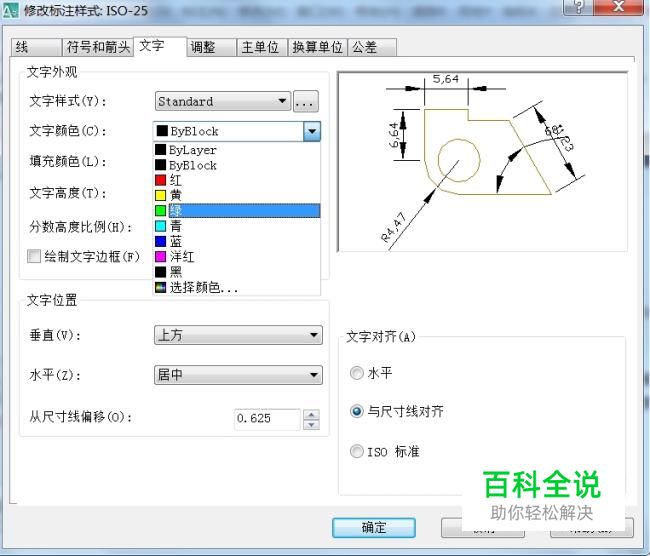Pick the 洋红 (magenta) color option
Screen dimensions: 650x556
click(237, 257)
